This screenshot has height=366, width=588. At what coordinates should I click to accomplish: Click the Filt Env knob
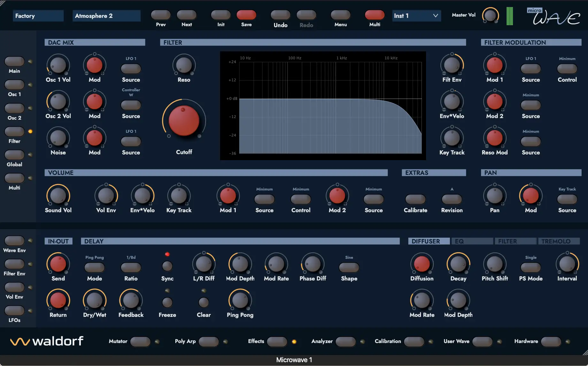452,65
